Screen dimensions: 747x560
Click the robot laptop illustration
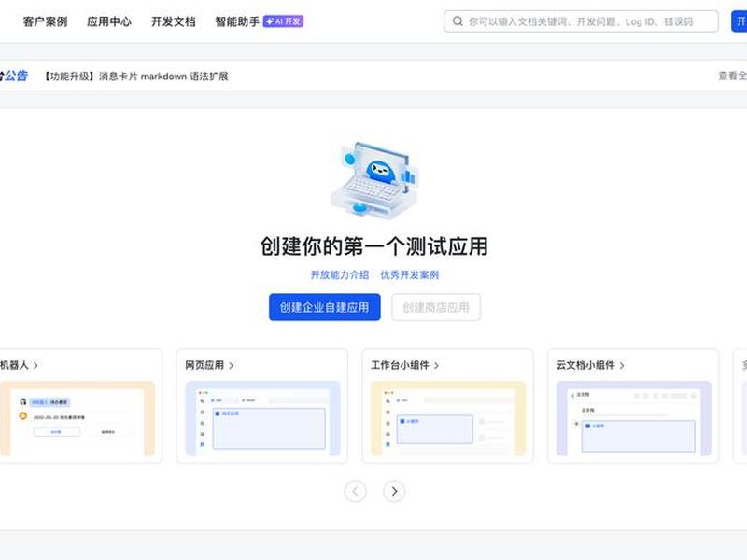click(x=374, y=180)
